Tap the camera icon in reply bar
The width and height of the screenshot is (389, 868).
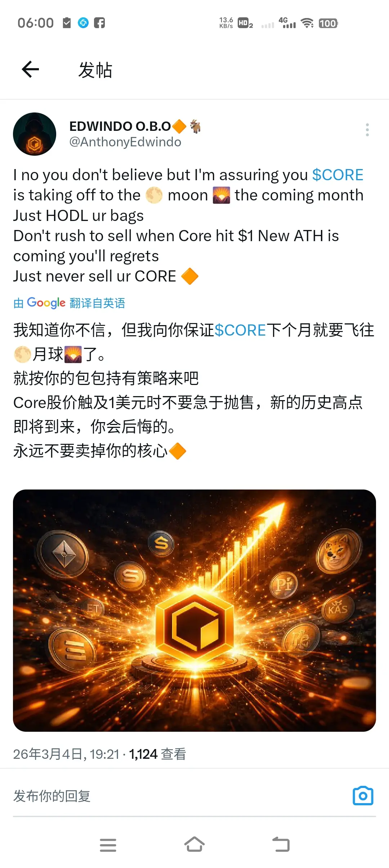click(363, 796)
